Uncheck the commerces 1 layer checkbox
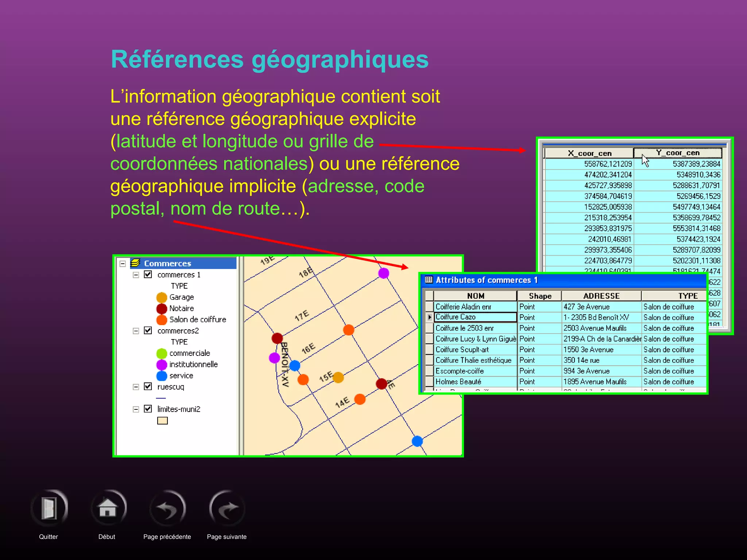Image resolution: width=747 pixels, height=560 pixels. click(148, 275)
